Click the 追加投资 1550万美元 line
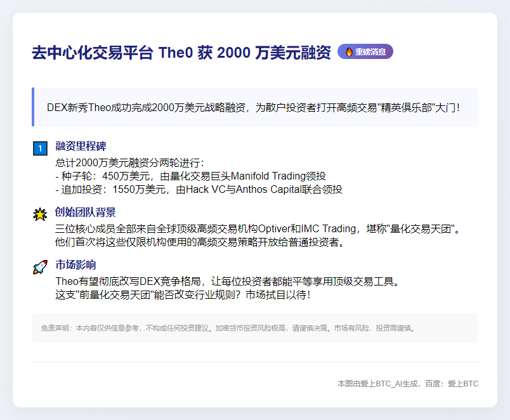The width and height of the screenshot is (510, 420). click(x=199, y=189)
